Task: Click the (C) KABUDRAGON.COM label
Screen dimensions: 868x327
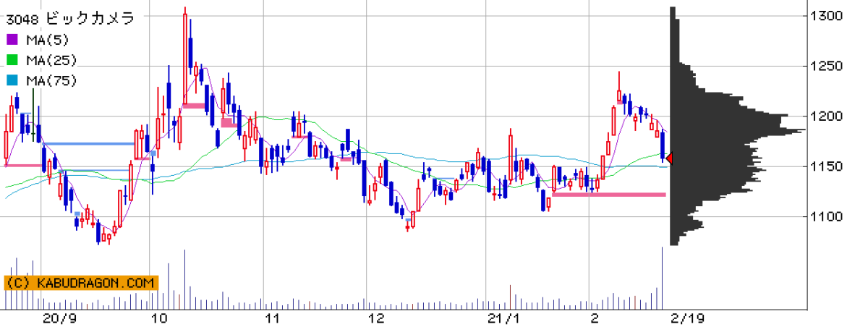Action: [x=81, y=284]
